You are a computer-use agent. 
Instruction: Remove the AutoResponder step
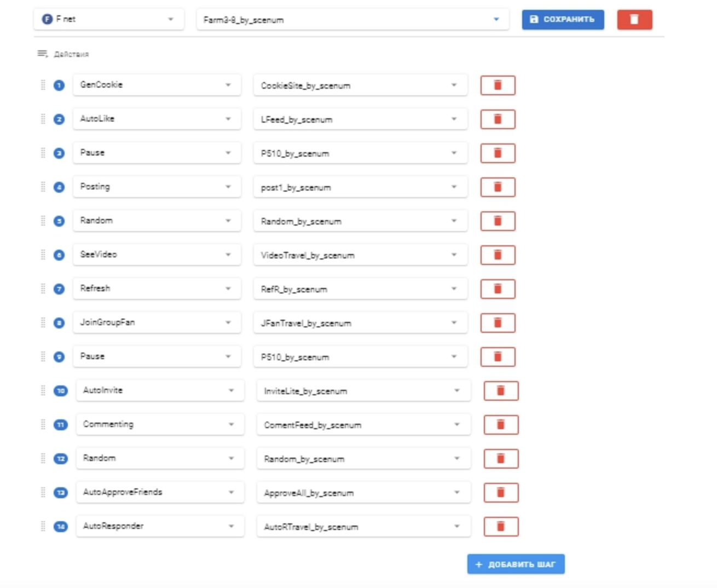(x=501, y=527)
